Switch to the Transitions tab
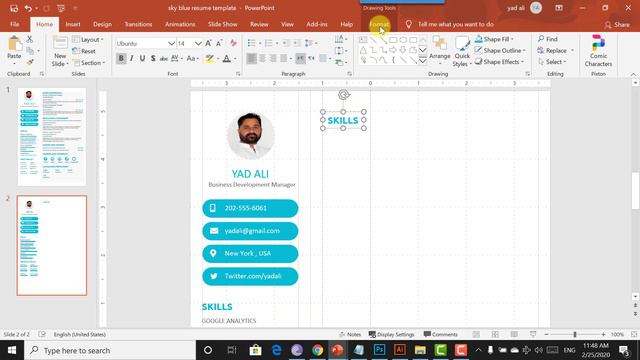The width and height of the screenshot is (640, 360). (x=138, y=24)
